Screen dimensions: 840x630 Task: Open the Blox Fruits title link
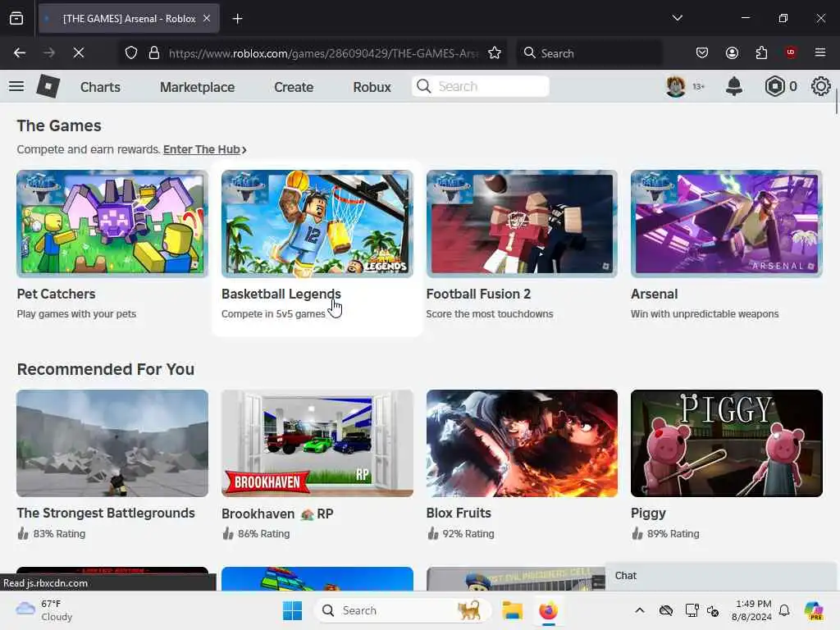pos(459,514)
